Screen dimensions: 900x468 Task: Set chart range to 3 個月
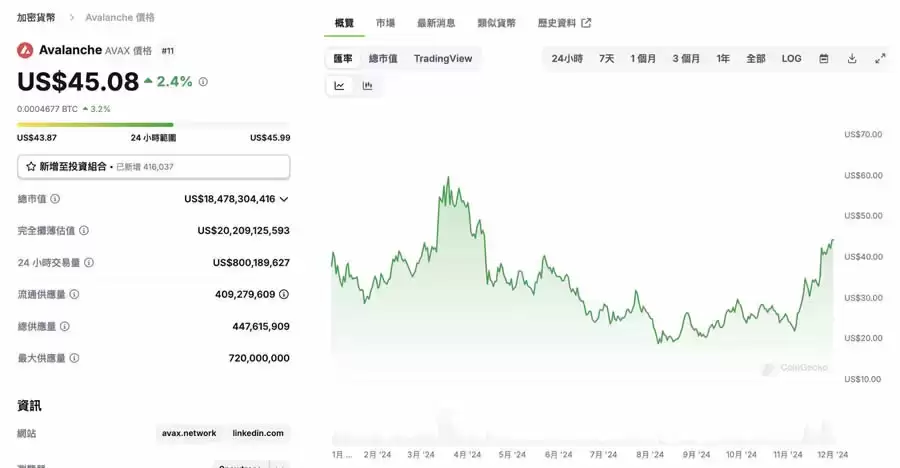coord(686,59)
